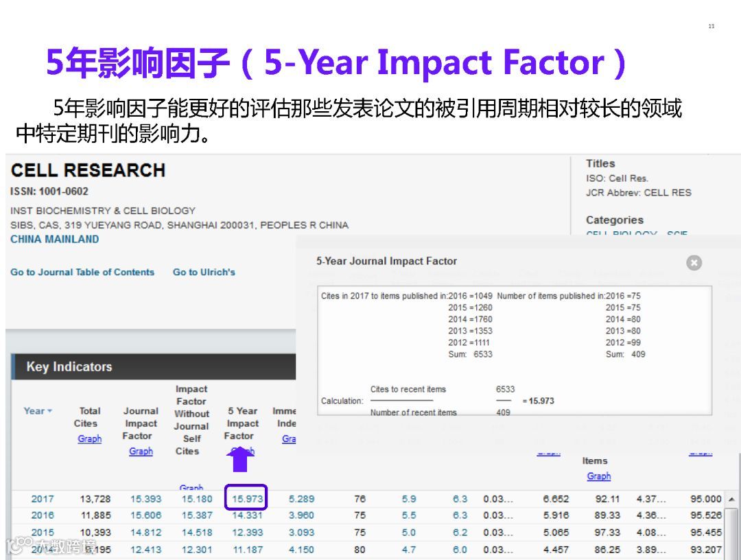This screenshot has width=741, height=560.
Task: Open the Go to Ulrich's link
Action: (204, 272)
